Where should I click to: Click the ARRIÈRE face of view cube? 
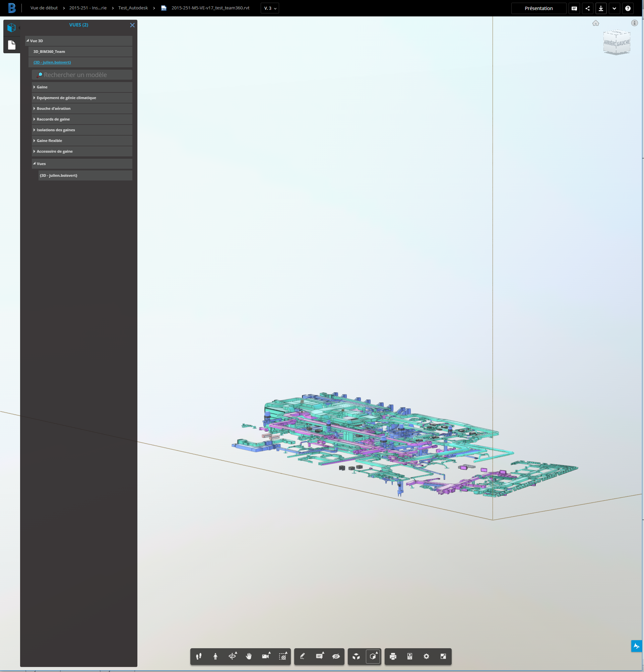pos(610,43)
